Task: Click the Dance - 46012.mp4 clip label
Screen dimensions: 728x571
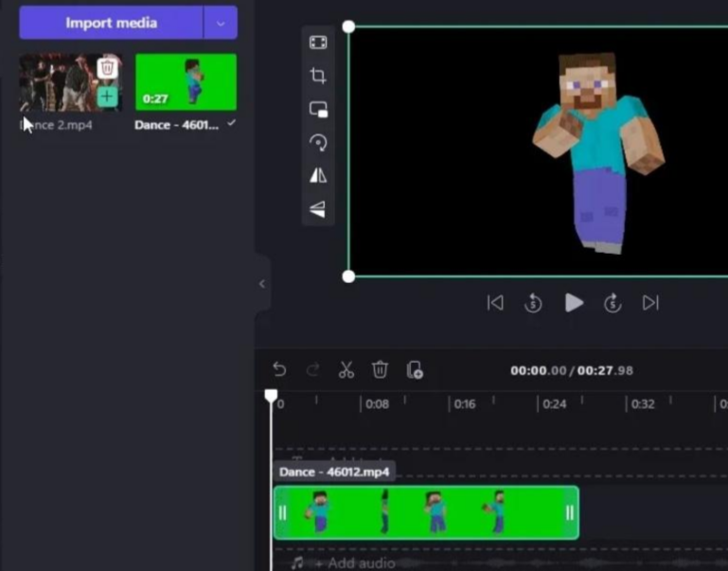Action: 334,473
